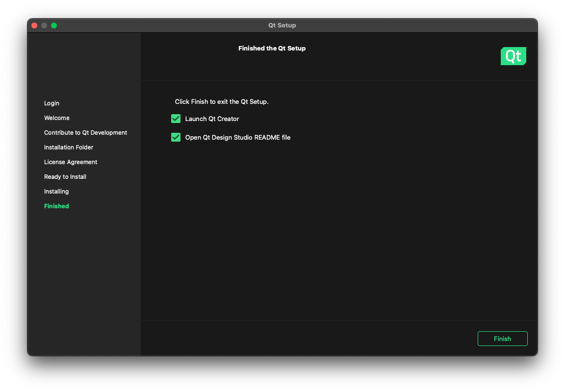This screenshot has height=392, width=565.
Task: Select the Ready to Install step
Action: [x=65, y=177]
